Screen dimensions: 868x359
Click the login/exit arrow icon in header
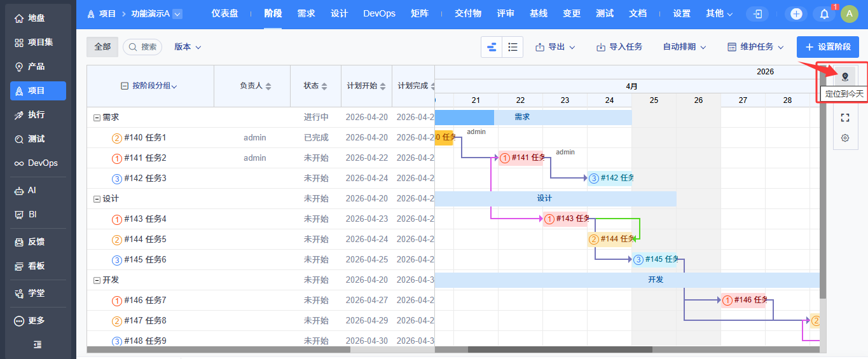757,14
